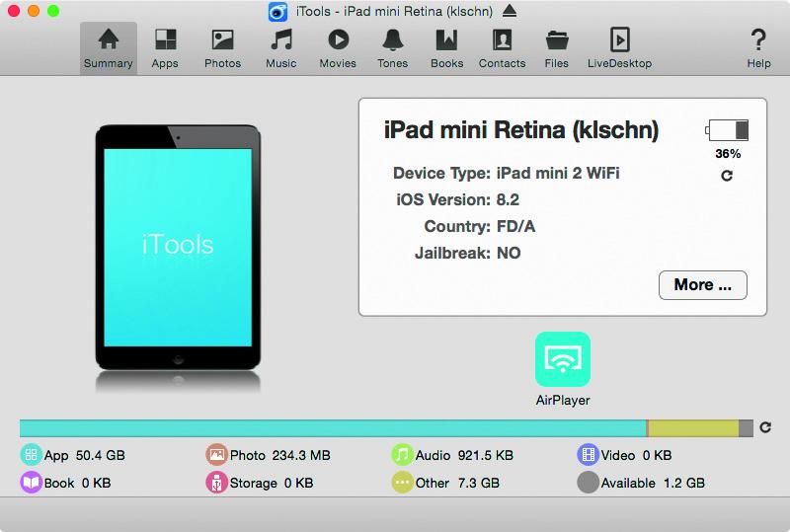Click the device name heading in info panel
790x532 pixels.
[x=521, y=130]
